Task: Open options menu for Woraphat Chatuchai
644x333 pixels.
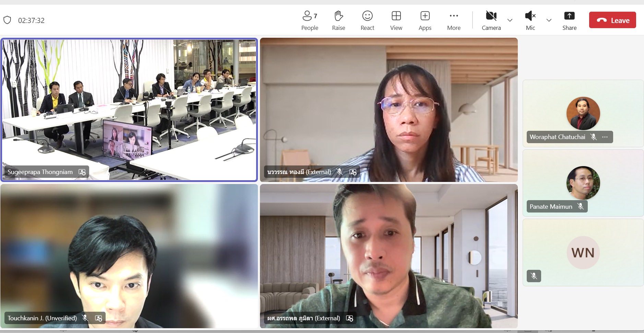Action: pyautogui.click(x=605, y=137)
